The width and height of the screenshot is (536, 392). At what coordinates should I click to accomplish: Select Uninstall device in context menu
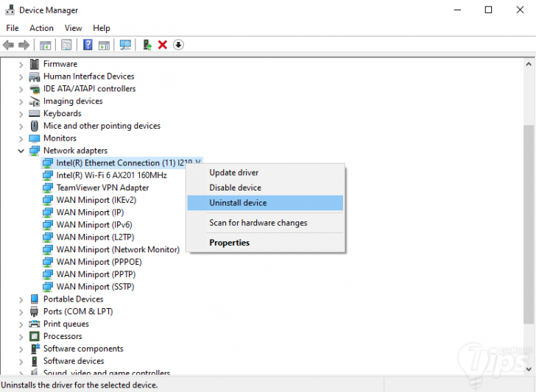tap(265, 203)
